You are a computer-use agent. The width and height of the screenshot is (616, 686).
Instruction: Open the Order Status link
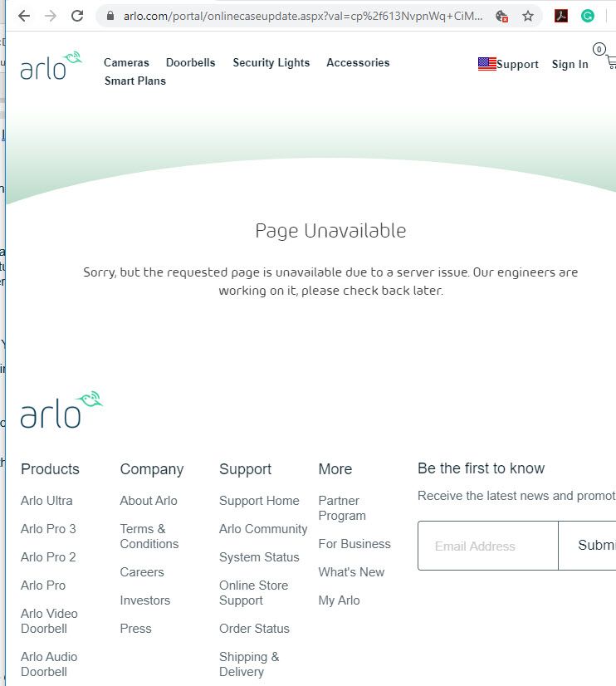[x=254, y=628]
